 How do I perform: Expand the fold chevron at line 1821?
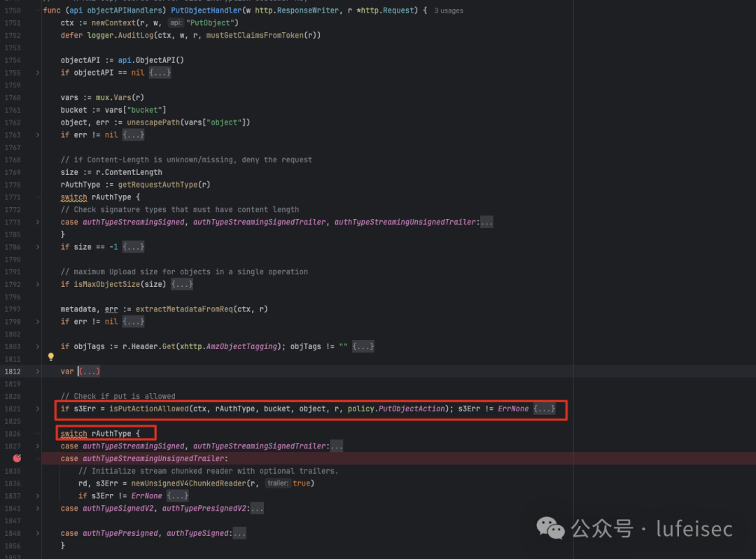coord(38,409)
